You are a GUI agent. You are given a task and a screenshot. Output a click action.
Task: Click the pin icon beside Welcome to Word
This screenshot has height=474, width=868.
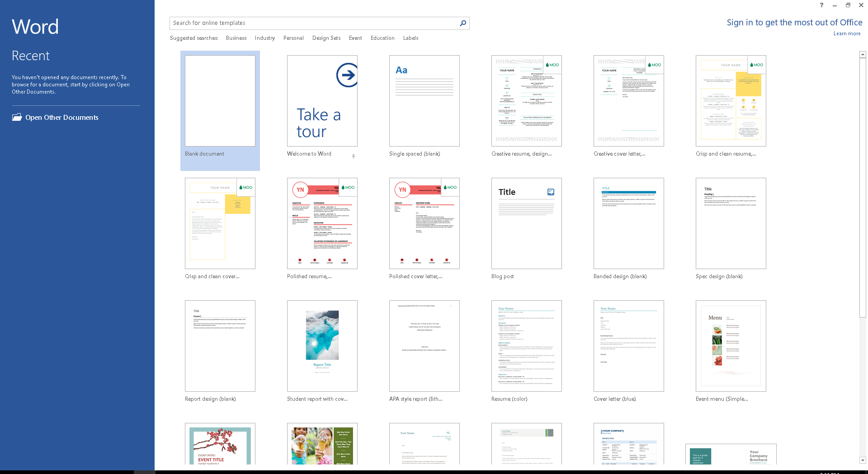pyautogui.click(x=354, y=156)
